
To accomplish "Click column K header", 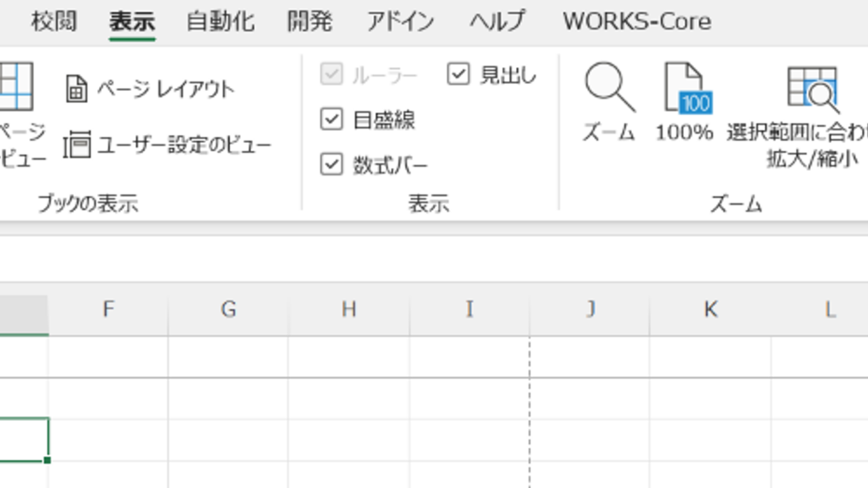I will pos(710,310).
